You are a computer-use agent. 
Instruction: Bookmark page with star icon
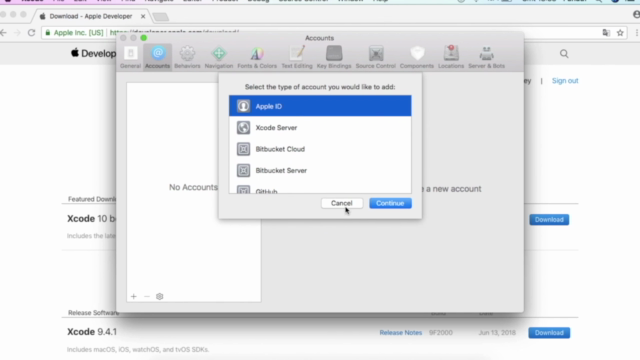(x=620, y=33)
